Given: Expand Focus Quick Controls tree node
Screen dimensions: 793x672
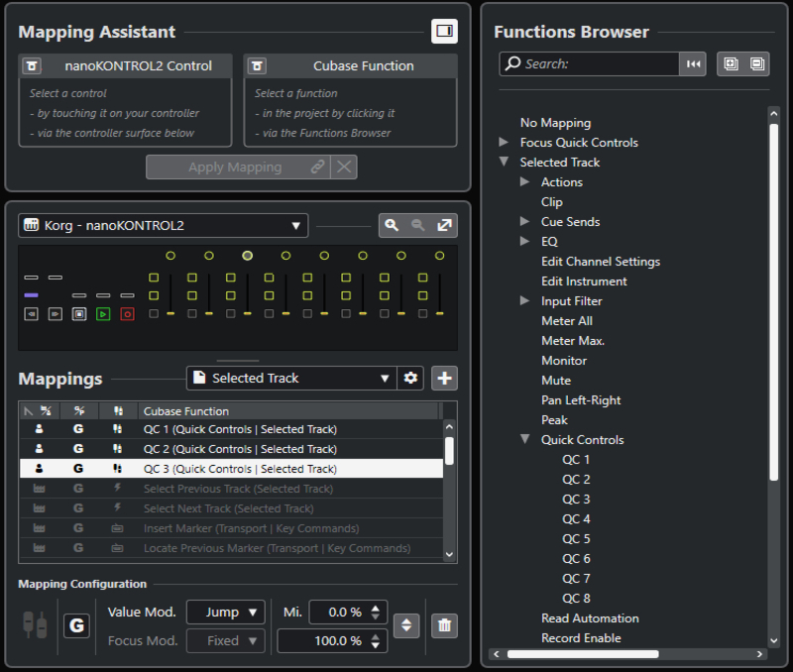Looking at the screenshot, I should pos(504,142).
